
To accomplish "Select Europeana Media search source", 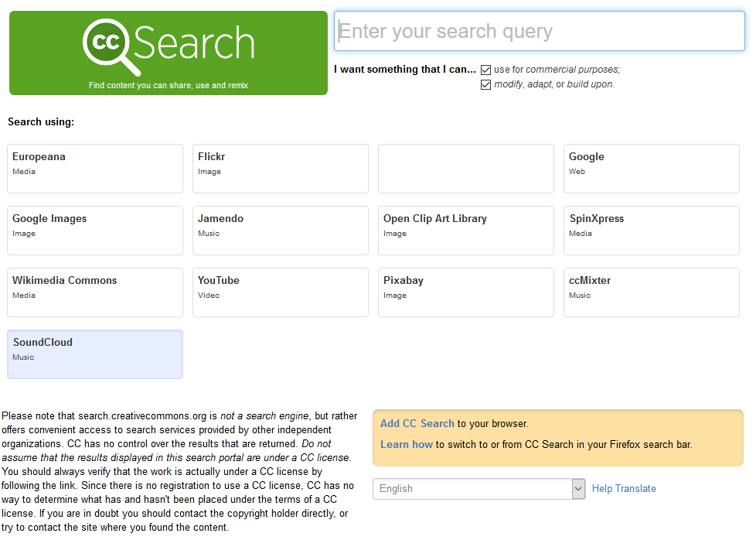I will (95, 169).
